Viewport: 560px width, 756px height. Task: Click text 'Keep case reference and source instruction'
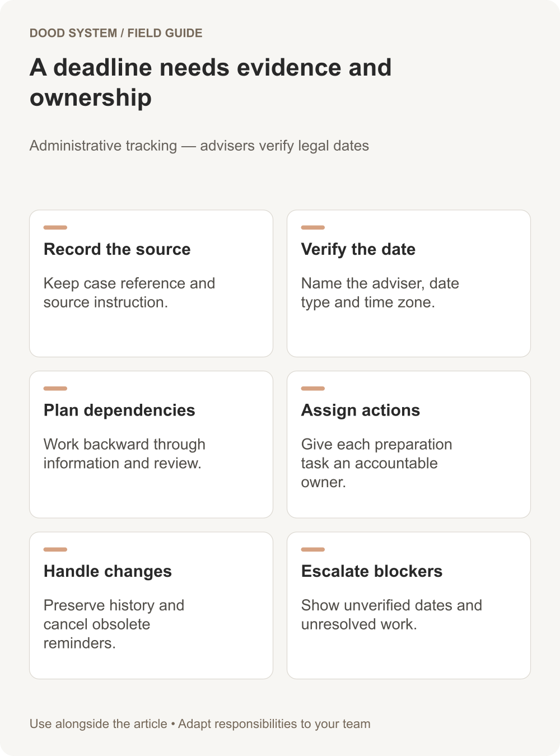click(x=129, y=293)
